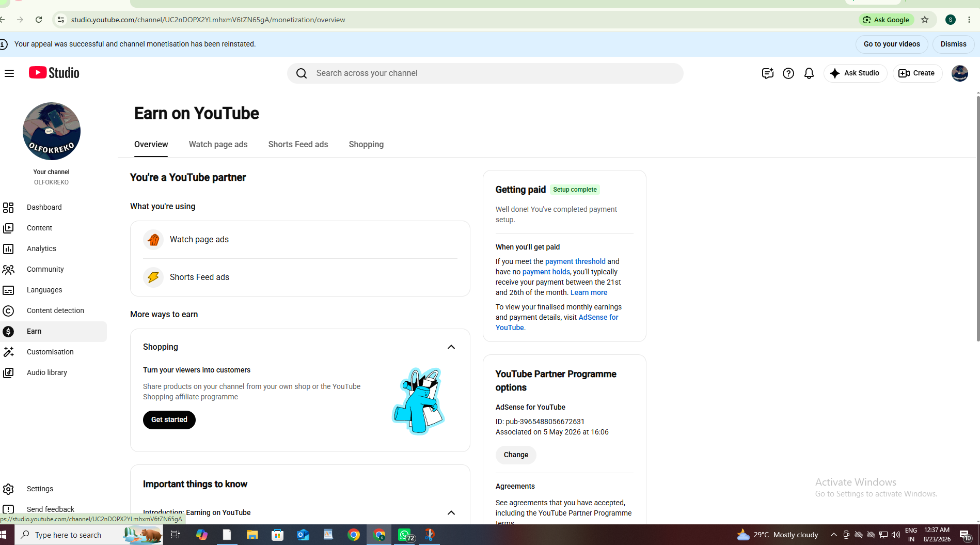Click Learn more about payment timing

point(589,292)
